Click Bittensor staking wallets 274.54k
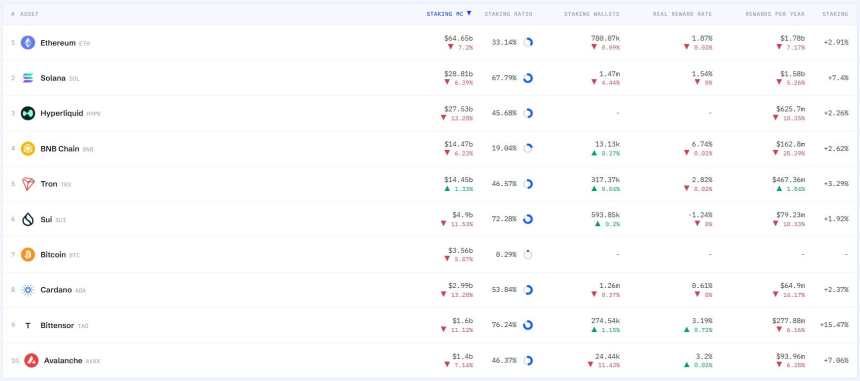The width and height of the screenshot is (860, 381). pyautogui.click(x=606, y=321)
